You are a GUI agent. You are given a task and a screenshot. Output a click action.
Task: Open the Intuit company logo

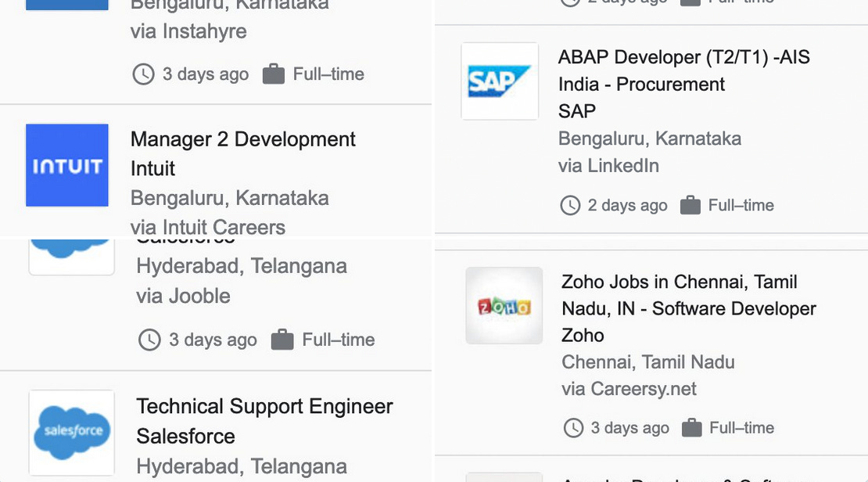click(67, 165)
